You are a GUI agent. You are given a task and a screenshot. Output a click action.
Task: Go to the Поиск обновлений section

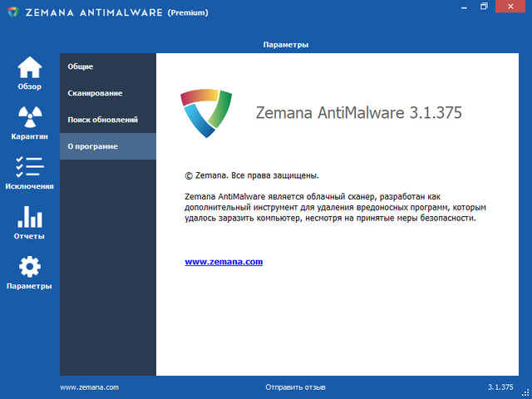(x=102, y=120)
